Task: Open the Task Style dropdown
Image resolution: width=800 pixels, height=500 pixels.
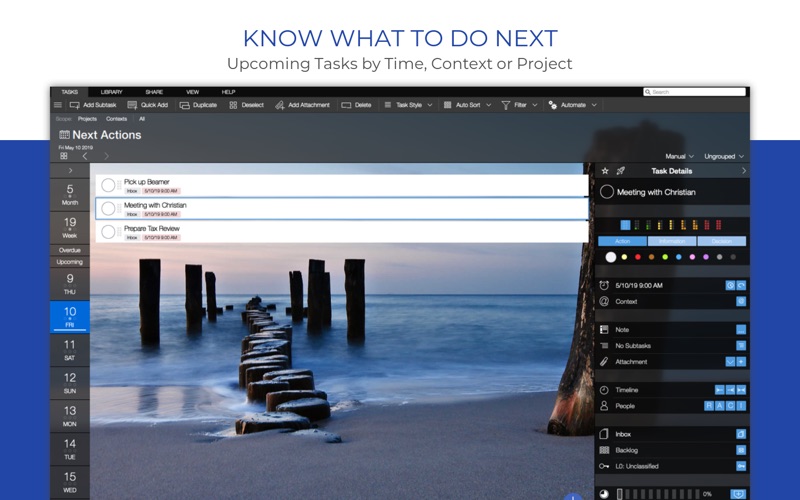Action: pos(408,105)
